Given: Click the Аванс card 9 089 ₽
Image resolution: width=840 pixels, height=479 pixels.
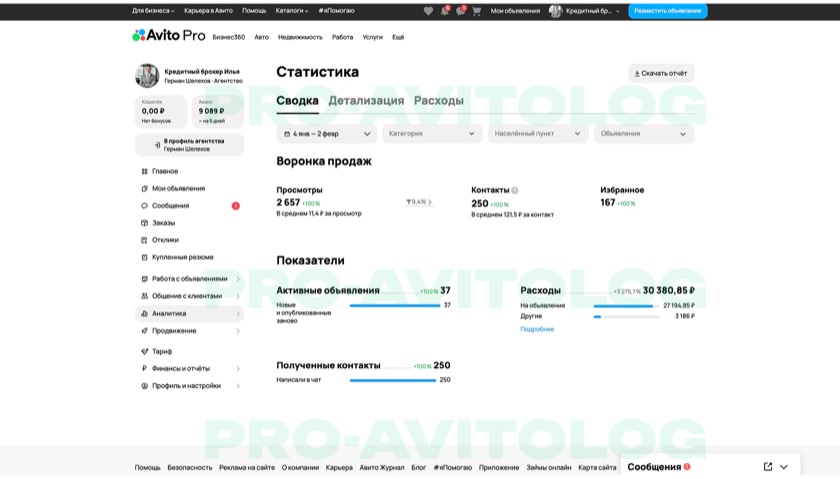Looking at the screenshot, I should 218,112.
